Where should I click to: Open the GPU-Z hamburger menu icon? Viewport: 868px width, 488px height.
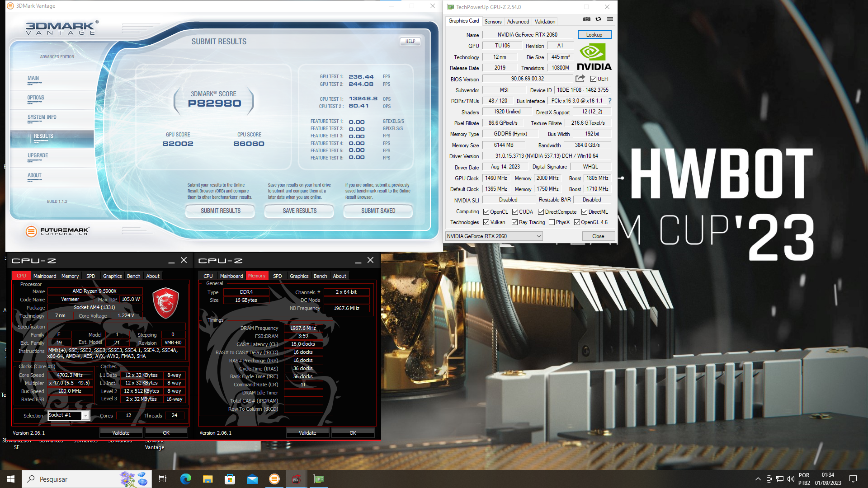click(x=610, y=19)
